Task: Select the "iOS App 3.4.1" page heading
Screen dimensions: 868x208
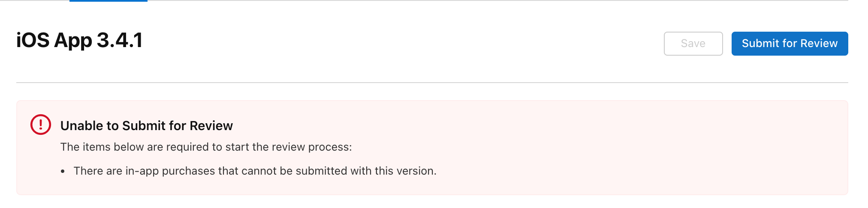Action: coord(79,40)
